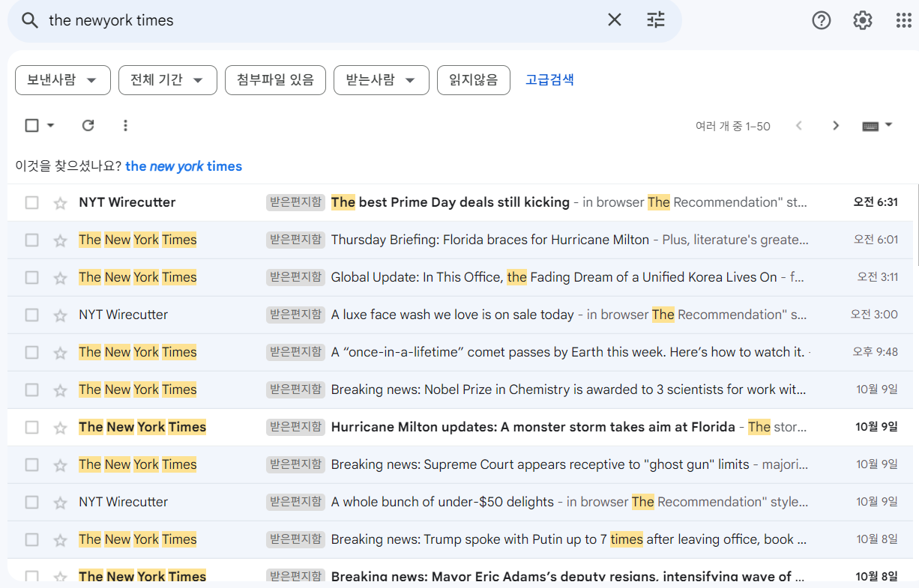Open the 받은편지함 label on the Nobel Prize email
The width and height of the screenshot is (919, 588).
coord(295,389)
